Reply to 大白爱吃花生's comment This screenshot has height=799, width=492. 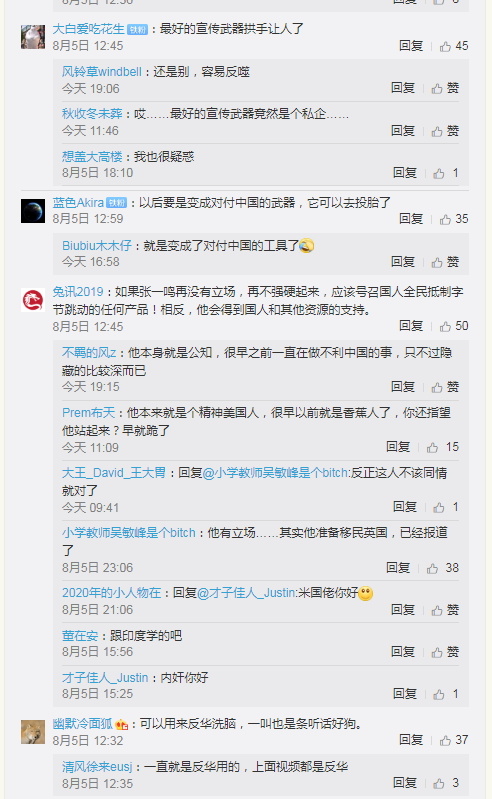coord(411,46)
